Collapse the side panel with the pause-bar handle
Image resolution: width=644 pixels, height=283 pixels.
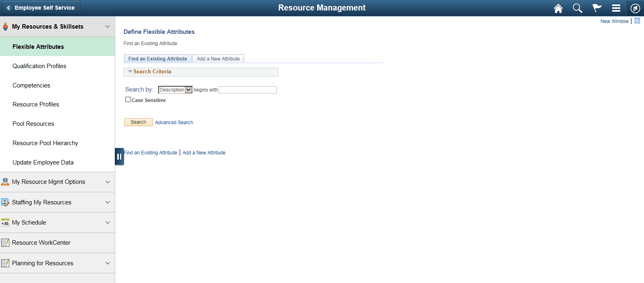tap(119, 156)
